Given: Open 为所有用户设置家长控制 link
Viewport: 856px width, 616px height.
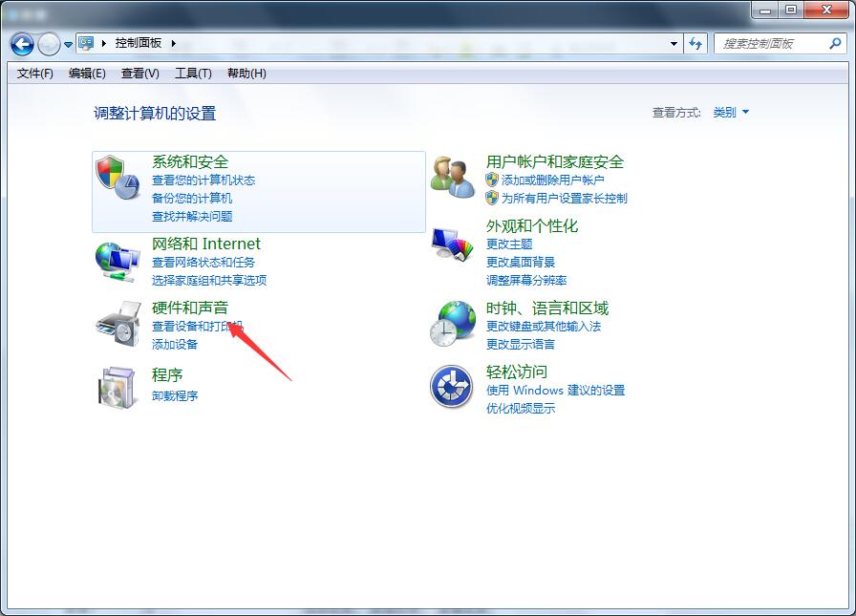Looking at the screenshot, I should click(x=565, y=198).
